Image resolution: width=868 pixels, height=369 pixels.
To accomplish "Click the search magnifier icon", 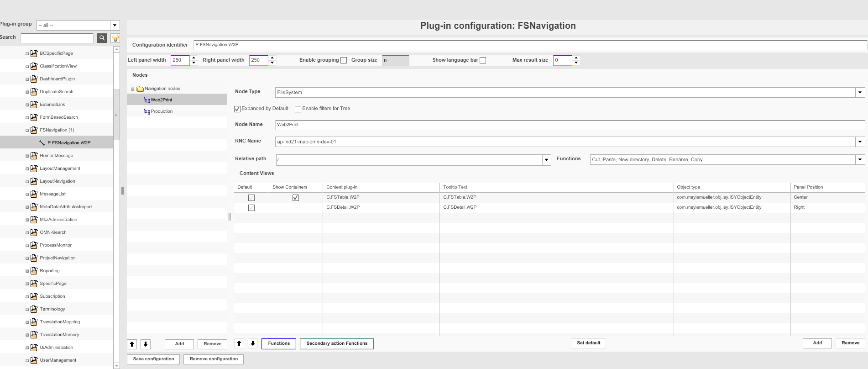I will [102, 38].
